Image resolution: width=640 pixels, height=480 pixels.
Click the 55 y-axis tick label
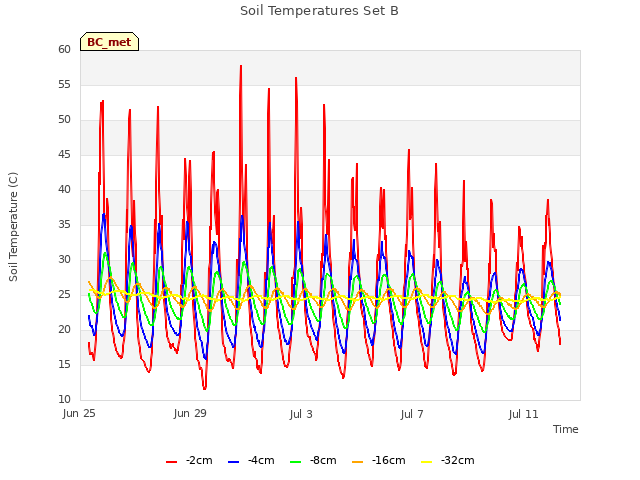[x=64, y=84]
